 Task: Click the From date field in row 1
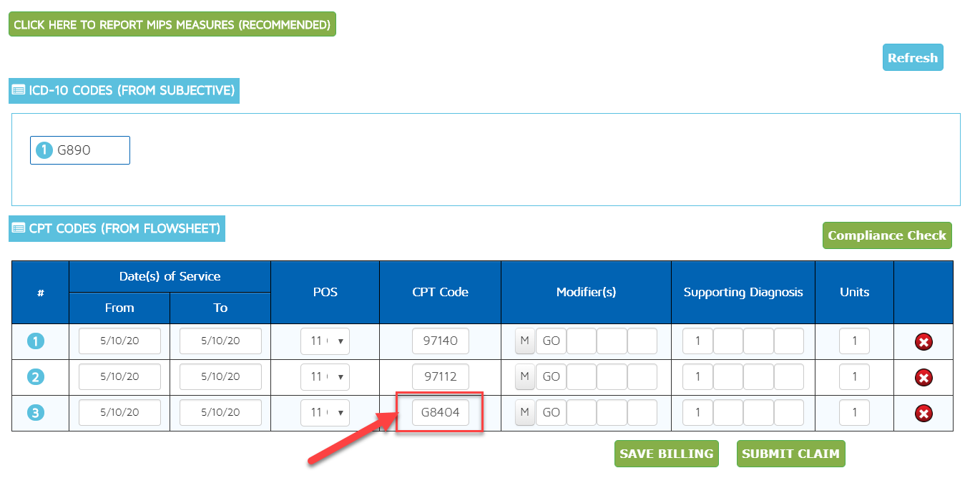click(x=119, y=341)
